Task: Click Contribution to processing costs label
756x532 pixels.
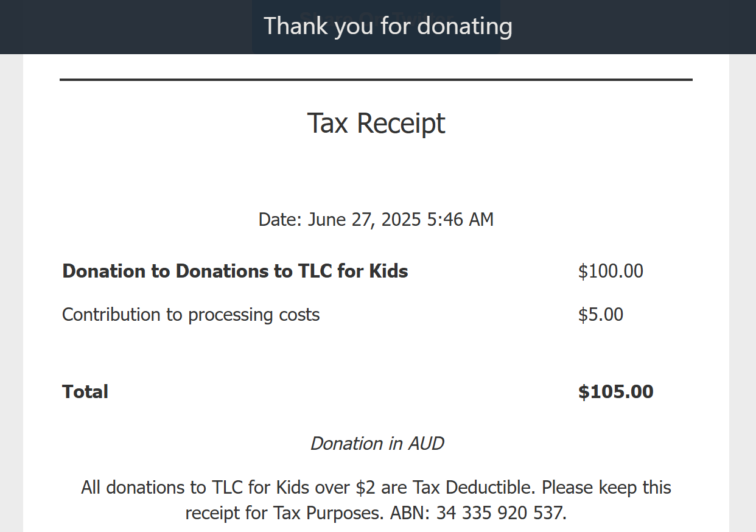Action: pyautogui.click(x=191, y=315)
